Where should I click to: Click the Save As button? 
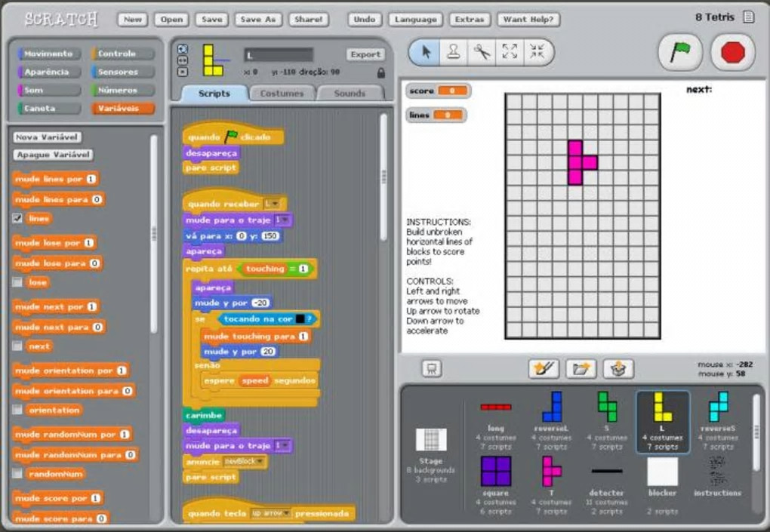tap(258, 19)
